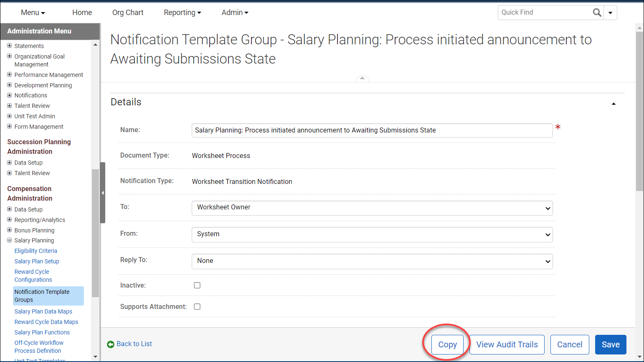The width and height of the screenshot is (644, 362).
Task: Collapse the Salary Planning tree node
Action: pyautogui.click(x=9, y=240)
